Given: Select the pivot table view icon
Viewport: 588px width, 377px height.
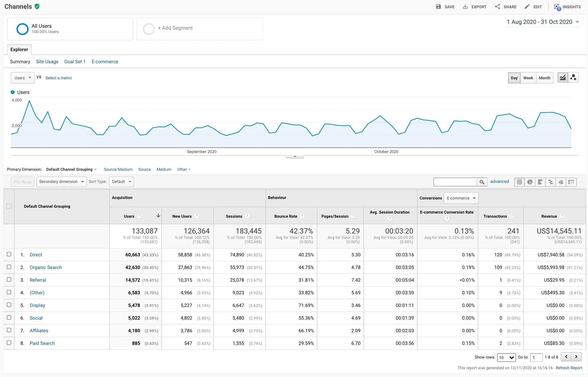Looking at the screenshot, I should pos(571,182).
